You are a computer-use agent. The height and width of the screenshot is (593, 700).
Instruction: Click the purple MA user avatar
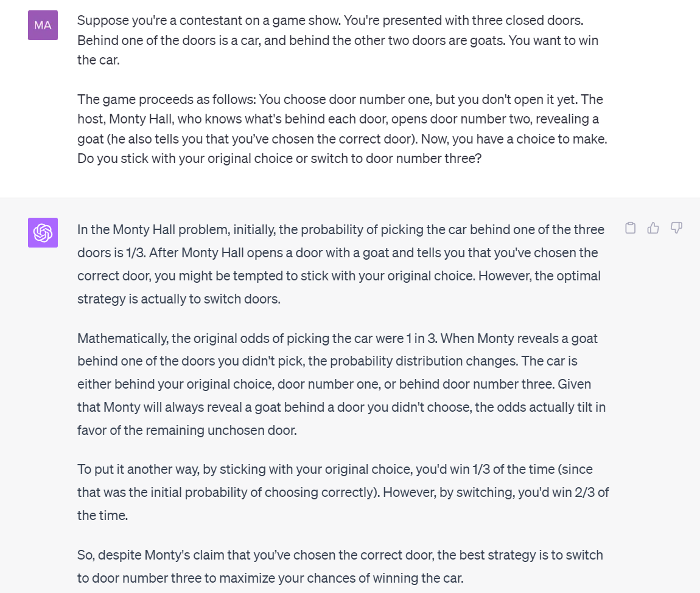click(x=43, y=26)
